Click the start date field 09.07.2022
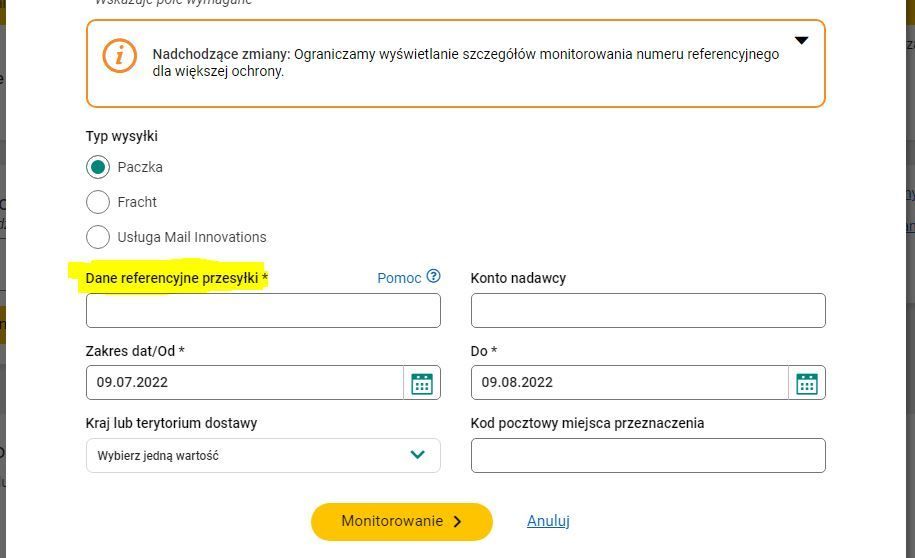 245,382
